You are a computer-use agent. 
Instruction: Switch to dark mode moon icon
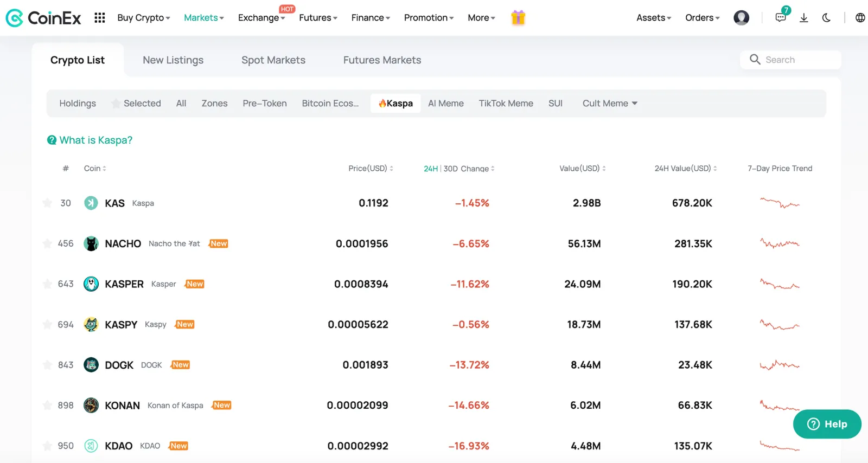[826, 18]
